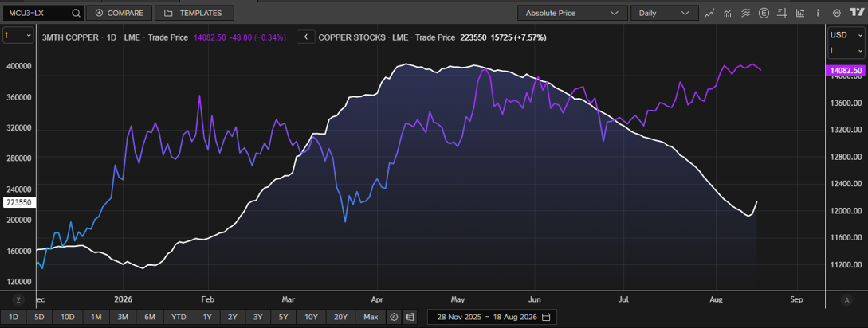The image size is (868, 328).
Task: Select the 10Y time range
Action: coord(311,317)
